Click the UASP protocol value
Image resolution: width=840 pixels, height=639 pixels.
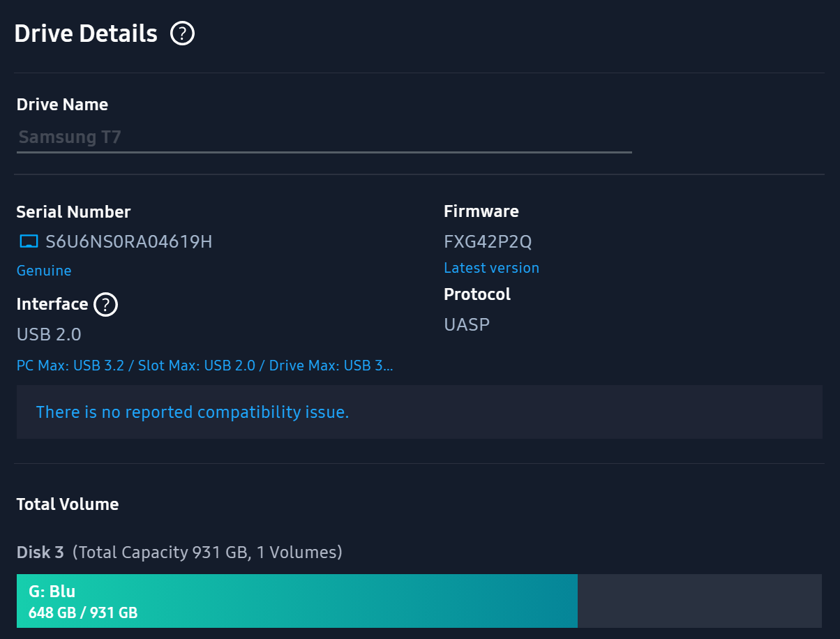click(467, 324)
